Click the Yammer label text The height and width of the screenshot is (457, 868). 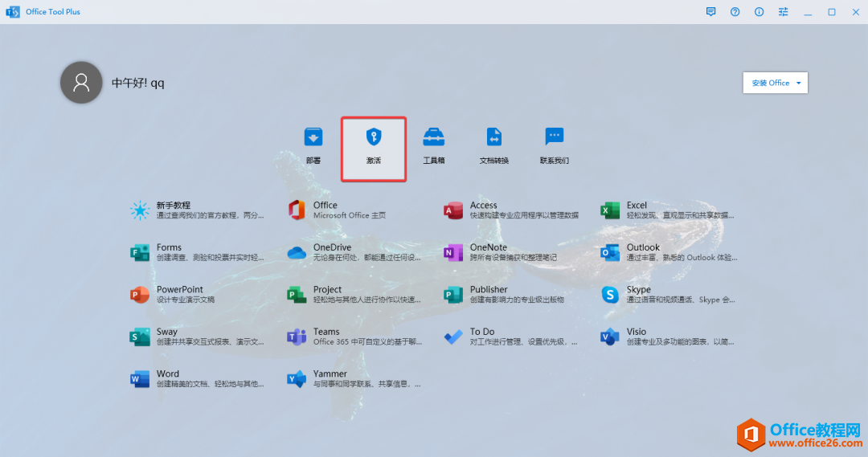tap(330, 373)
